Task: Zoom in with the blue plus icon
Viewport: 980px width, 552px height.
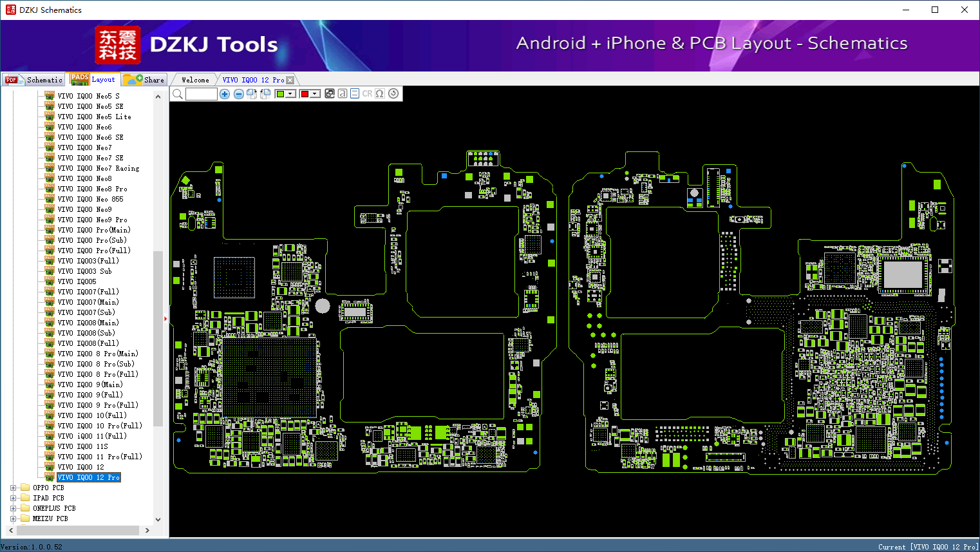Action: [225, 94]
